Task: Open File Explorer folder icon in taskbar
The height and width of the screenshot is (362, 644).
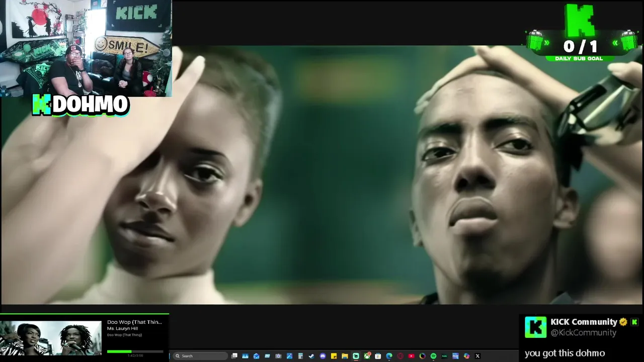Action: tap(345, 356)
